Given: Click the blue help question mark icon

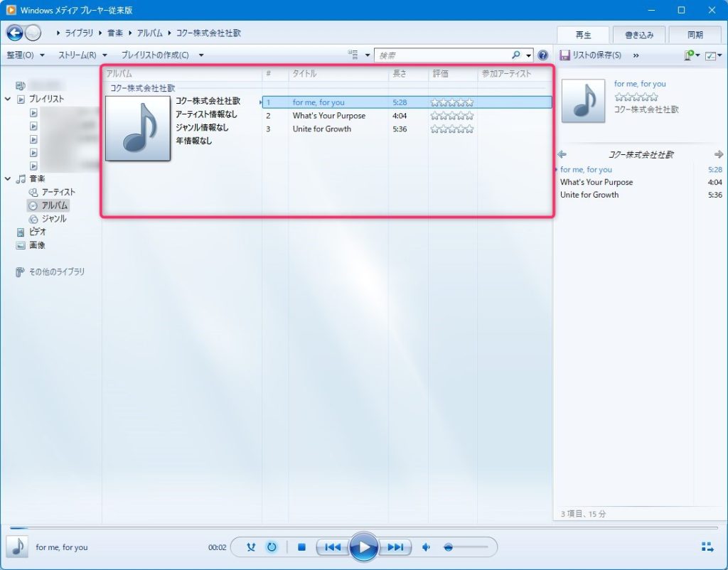Looking at the screenshot, I should click(x=543, y=55).
